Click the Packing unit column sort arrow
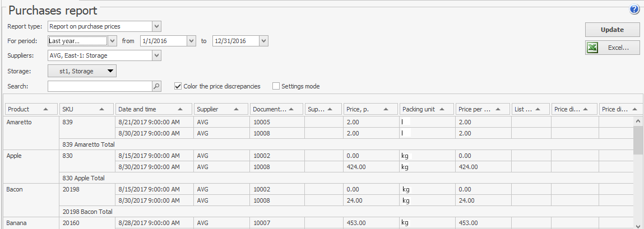Viewport: 644px width, 229px height. 443,109
